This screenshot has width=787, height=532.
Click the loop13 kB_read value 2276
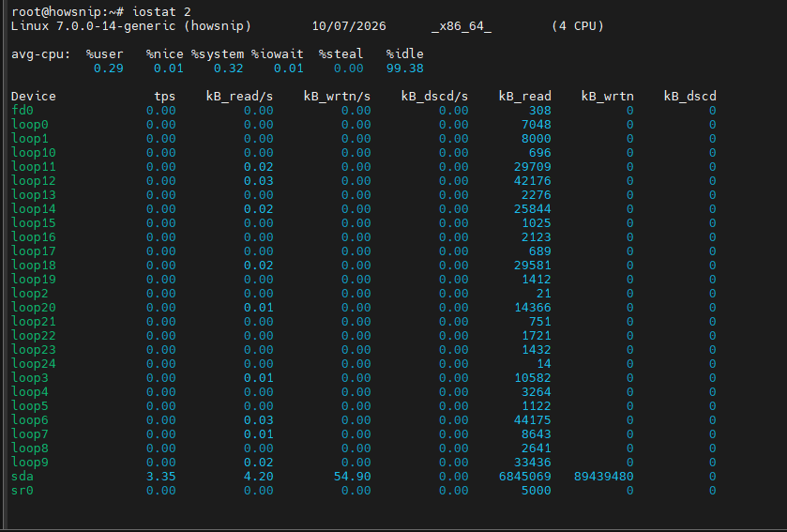(x=536, y=195)
